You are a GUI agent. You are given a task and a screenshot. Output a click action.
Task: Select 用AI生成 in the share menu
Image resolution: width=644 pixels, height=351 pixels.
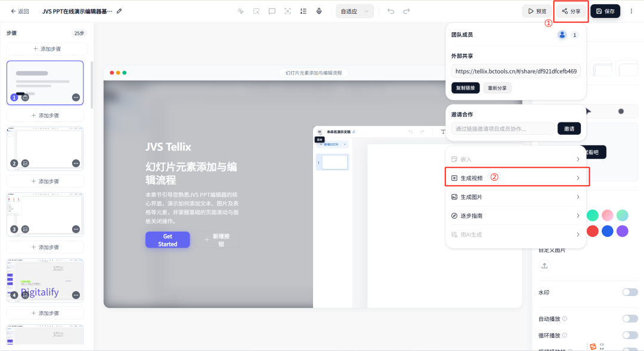515,235
